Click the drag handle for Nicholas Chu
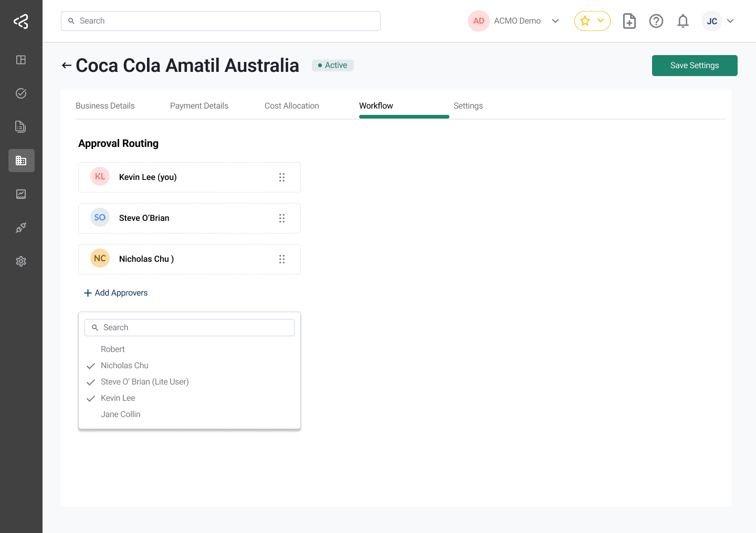The height and width of the screenshot is (533, 756). coord(282,259)
